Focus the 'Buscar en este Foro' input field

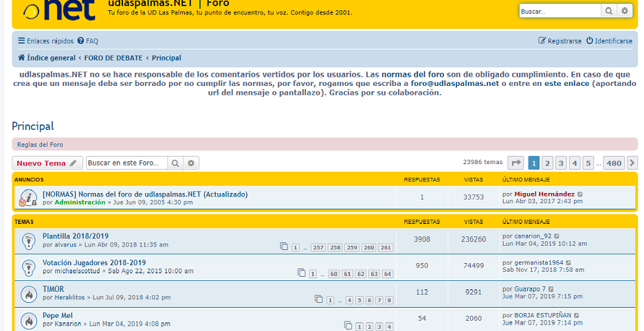127,163
